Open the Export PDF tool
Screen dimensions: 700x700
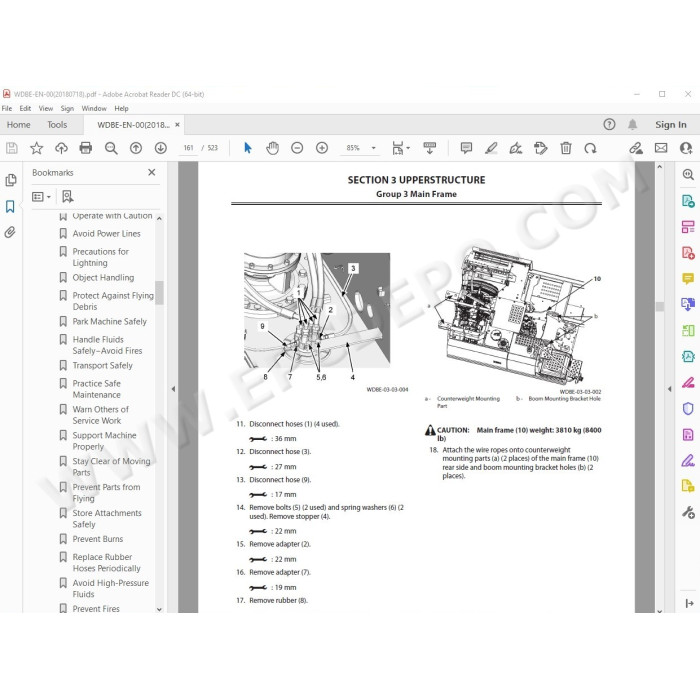tap(688, 200)
